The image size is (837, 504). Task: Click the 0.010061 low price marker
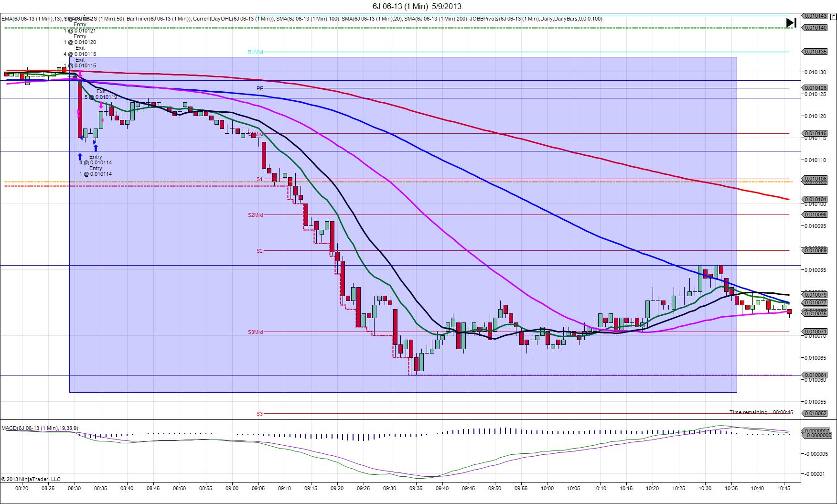pyautogui.click(x=815, y=375)
